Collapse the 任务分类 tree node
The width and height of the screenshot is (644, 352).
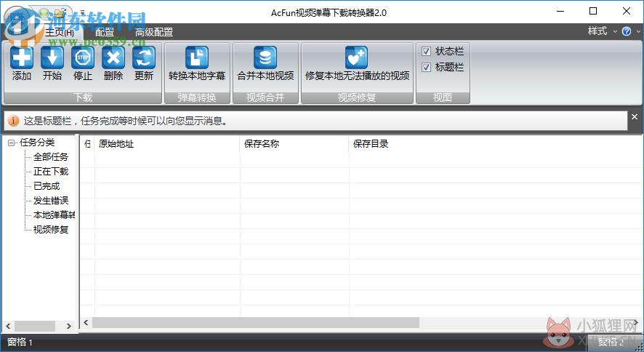point(12,143)
